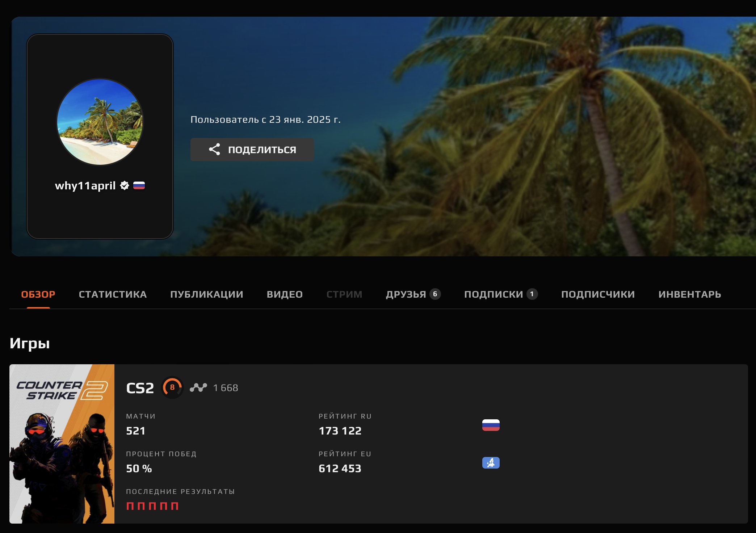
Task: Select the Друзья tab
Action: (413, 294)
